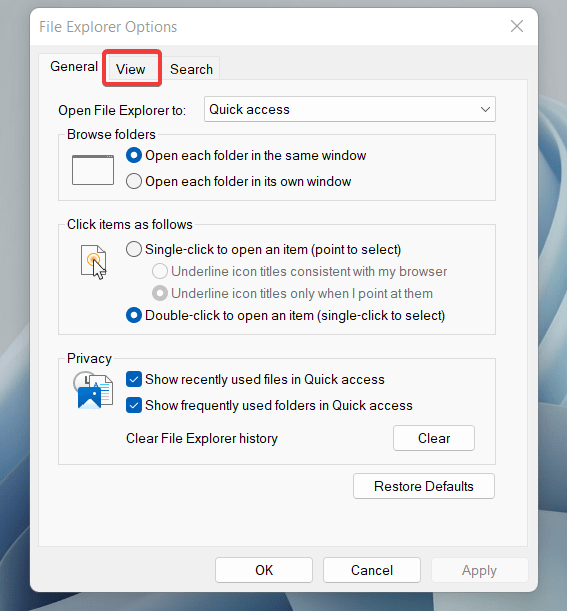Viewport: 567px width, 611px height.
Task: Confirm with the OK button
Action: (x=264, y=570)
